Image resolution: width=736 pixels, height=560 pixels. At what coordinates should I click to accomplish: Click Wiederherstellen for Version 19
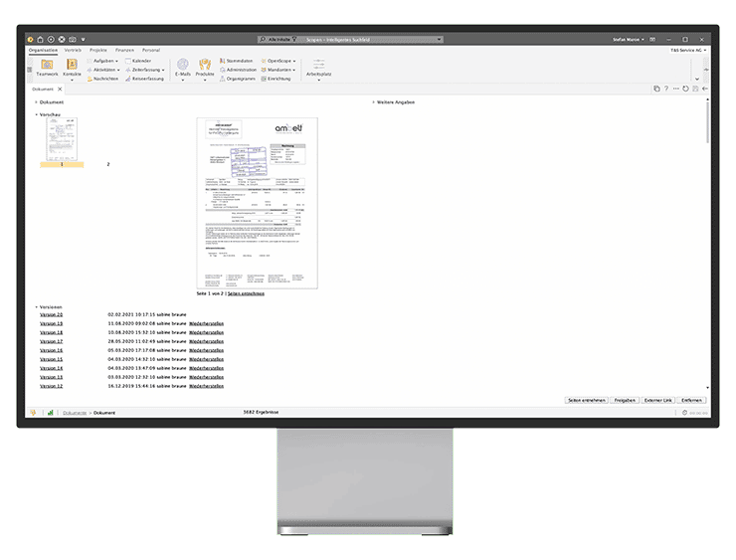pos(207,324)
